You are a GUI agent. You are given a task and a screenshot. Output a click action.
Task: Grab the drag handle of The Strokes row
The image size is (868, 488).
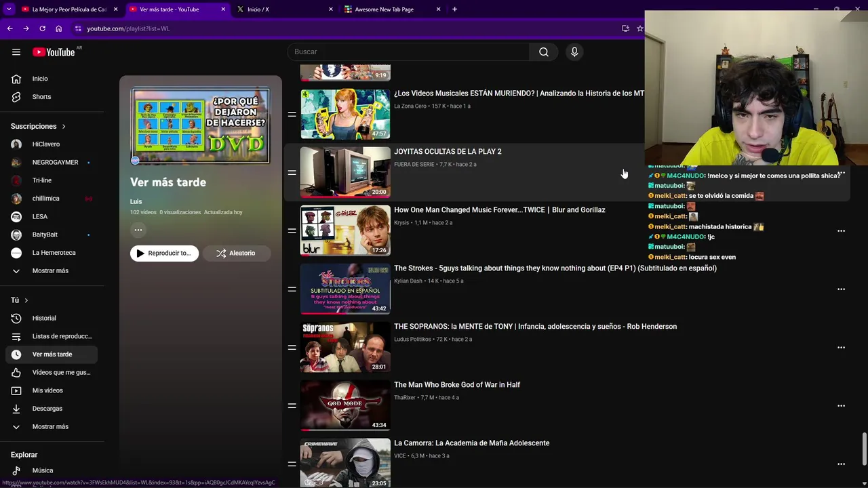(292, 289)
